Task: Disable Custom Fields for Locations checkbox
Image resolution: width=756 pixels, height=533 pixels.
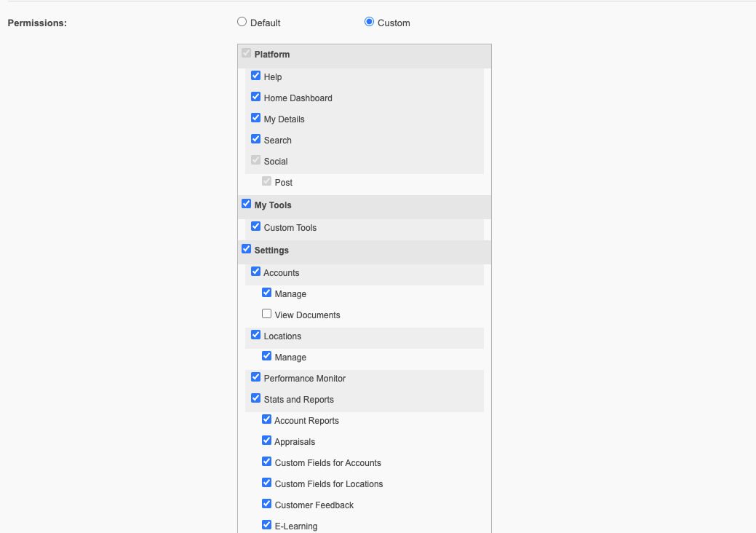Action: (x=266, y=483)
